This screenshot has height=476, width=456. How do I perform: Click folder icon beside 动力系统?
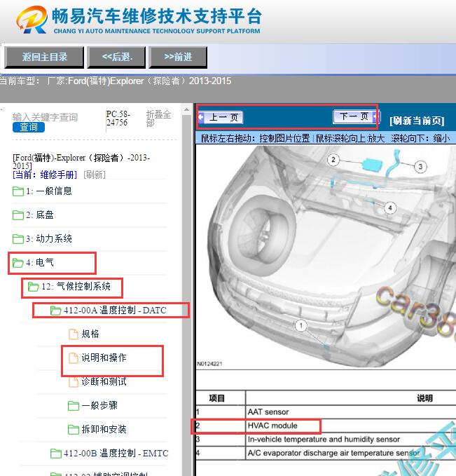tap(18, 239)
